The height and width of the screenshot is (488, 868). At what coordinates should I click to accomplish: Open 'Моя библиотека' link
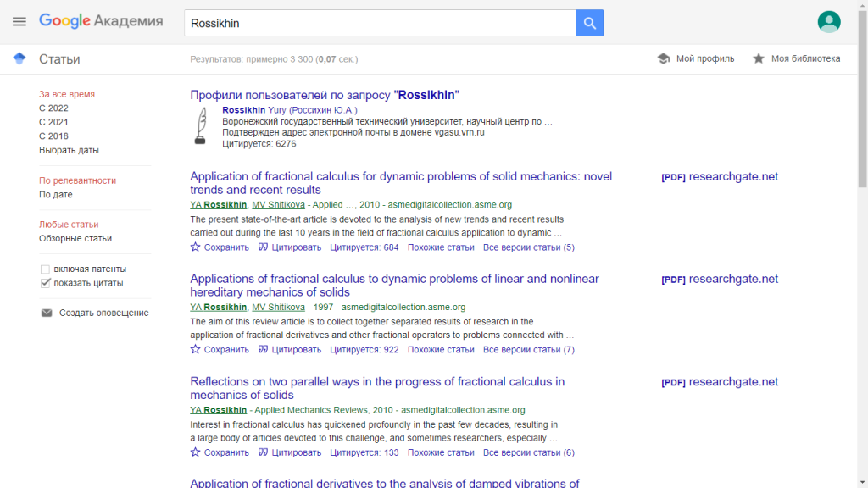pyautogui.click(x=806, y=58)
